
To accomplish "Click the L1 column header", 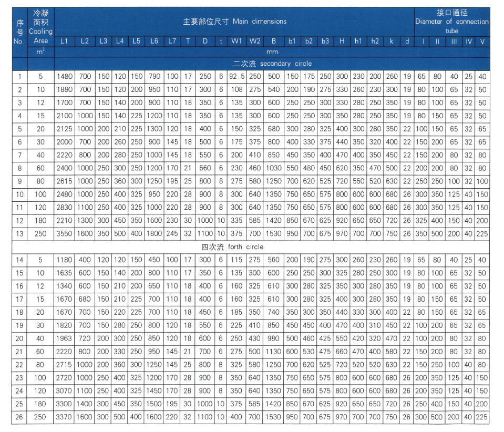I will [x=64, y=41].
